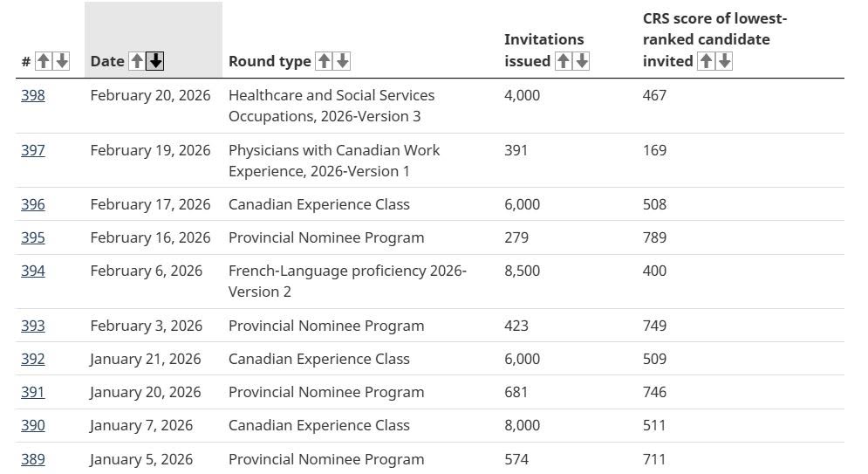Open round 392 link
868x474 pixels.
[32, 359]
